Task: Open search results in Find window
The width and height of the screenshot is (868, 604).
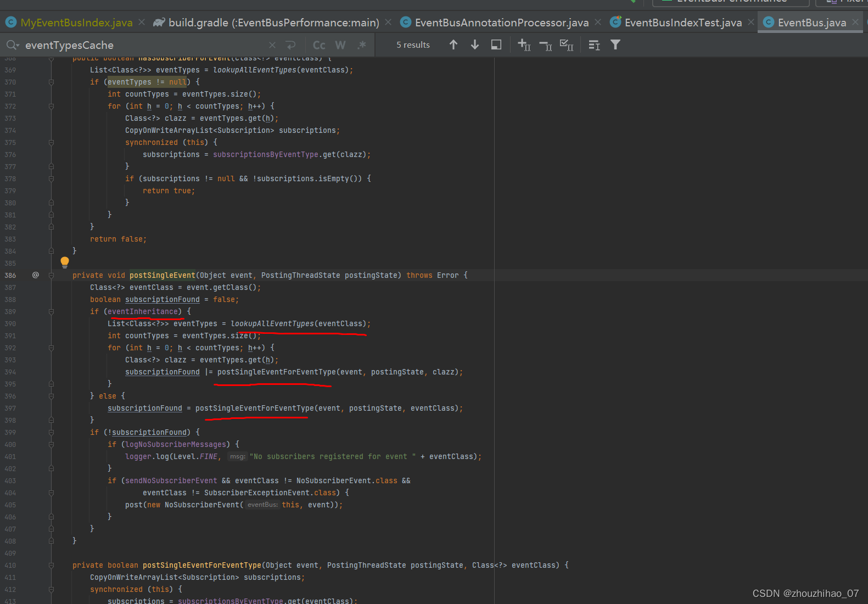Action: [x=496, y=44]
